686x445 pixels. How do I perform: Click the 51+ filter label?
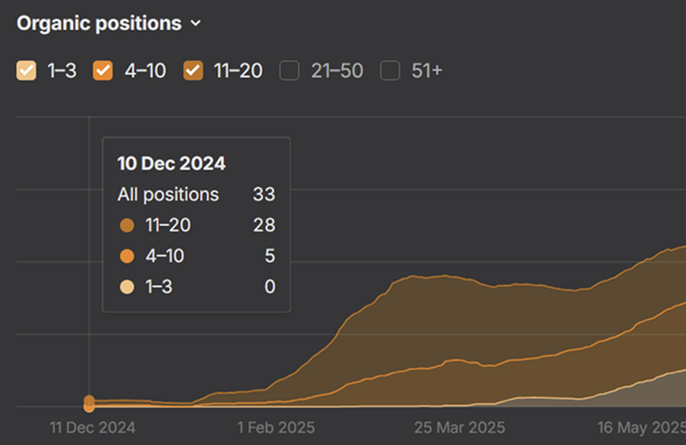tap(427, 70)
